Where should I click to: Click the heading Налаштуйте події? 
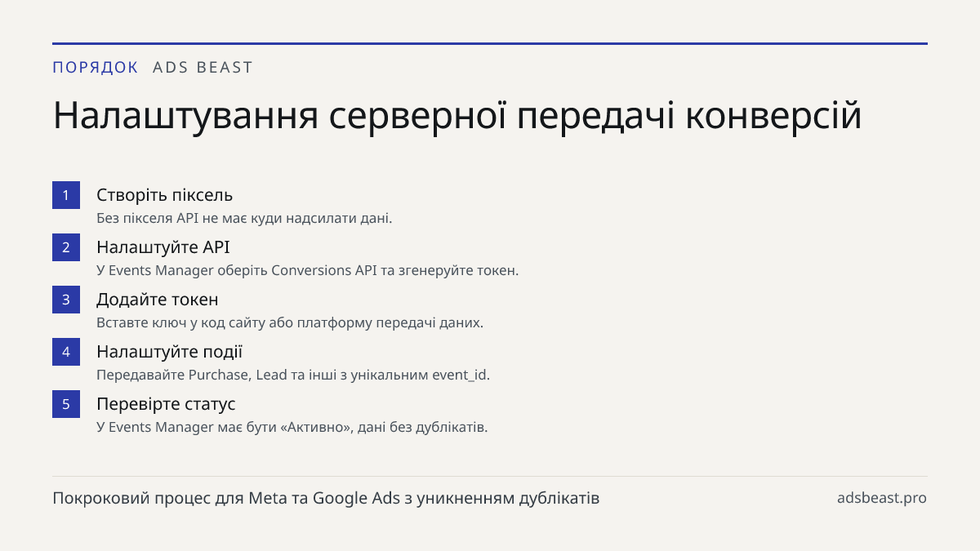point(170,352)
